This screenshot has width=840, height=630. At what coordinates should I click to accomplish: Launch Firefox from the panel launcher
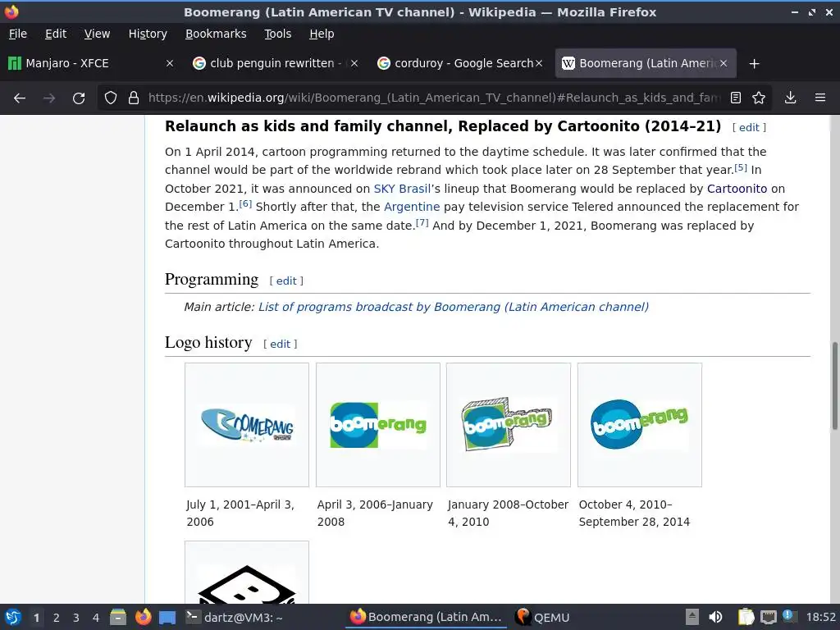pyautogui.click(x=143, y=617)
